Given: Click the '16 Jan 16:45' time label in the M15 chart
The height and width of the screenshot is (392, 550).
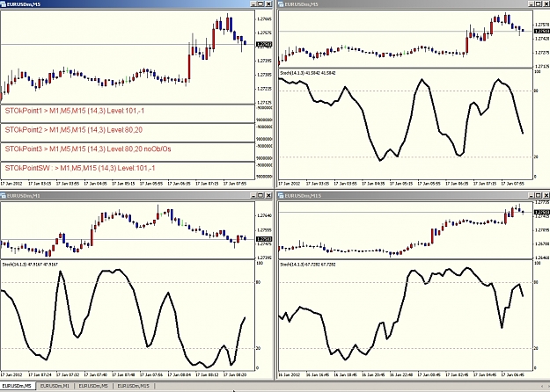Looking at the screenshot, I should 317,374.
